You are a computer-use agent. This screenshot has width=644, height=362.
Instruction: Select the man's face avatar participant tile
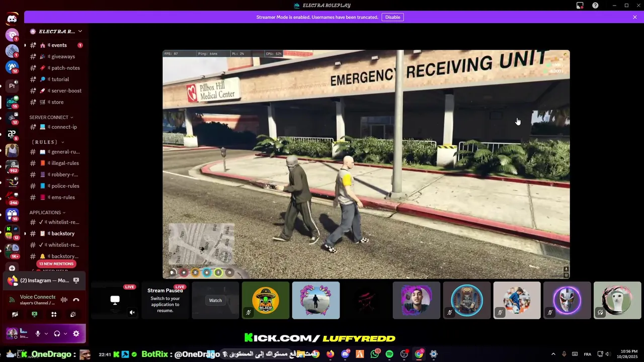[x=417, y=300]
